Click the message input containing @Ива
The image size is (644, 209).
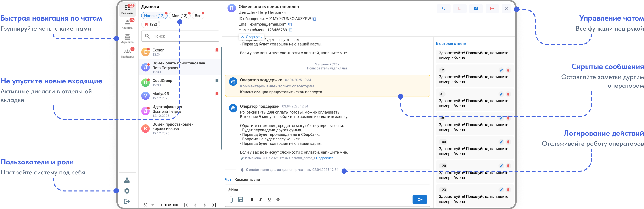coord(327,190)
